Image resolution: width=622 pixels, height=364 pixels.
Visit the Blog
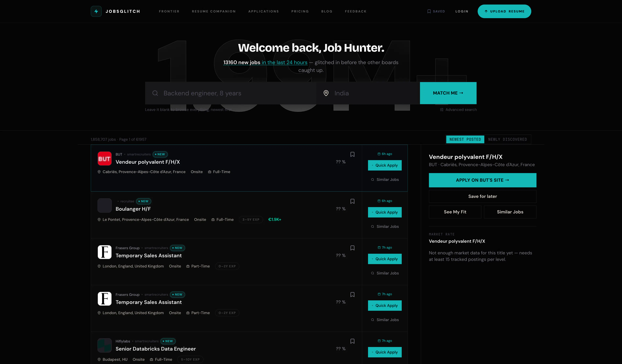(327, 11)
